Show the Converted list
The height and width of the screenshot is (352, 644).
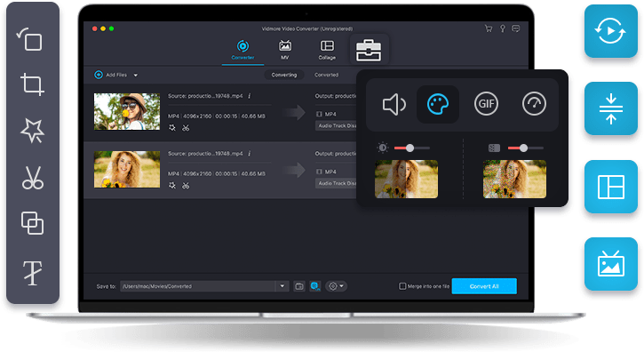coord(327,75)
